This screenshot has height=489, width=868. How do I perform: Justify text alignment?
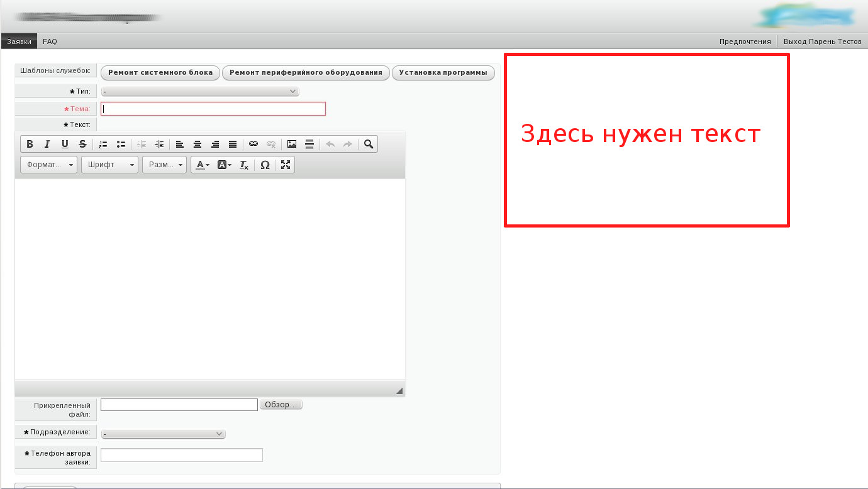click(233, 144)
